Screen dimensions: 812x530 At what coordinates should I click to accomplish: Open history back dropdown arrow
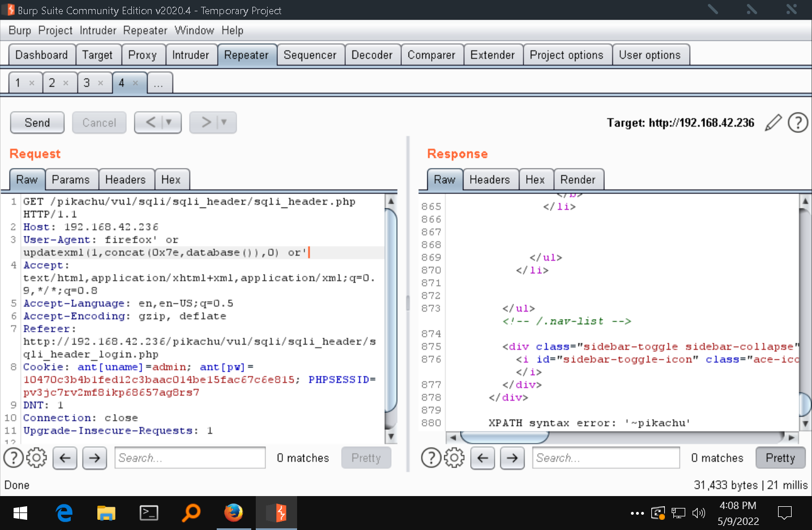point(168,122)
